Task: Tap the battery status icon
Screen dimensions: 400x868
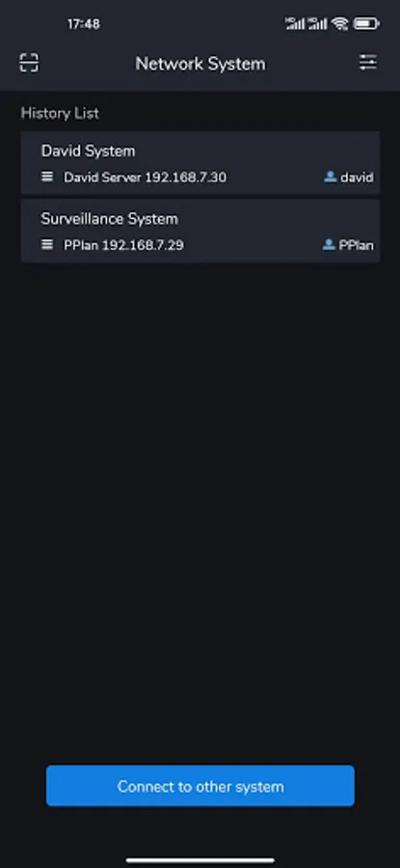Action: 365,24
